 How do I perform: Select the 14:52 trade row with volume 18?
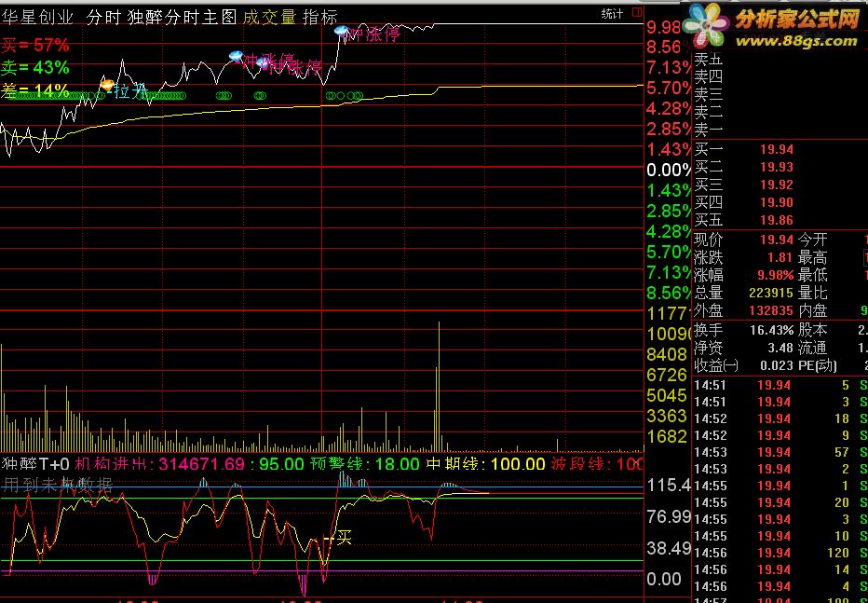click(780, 418)
